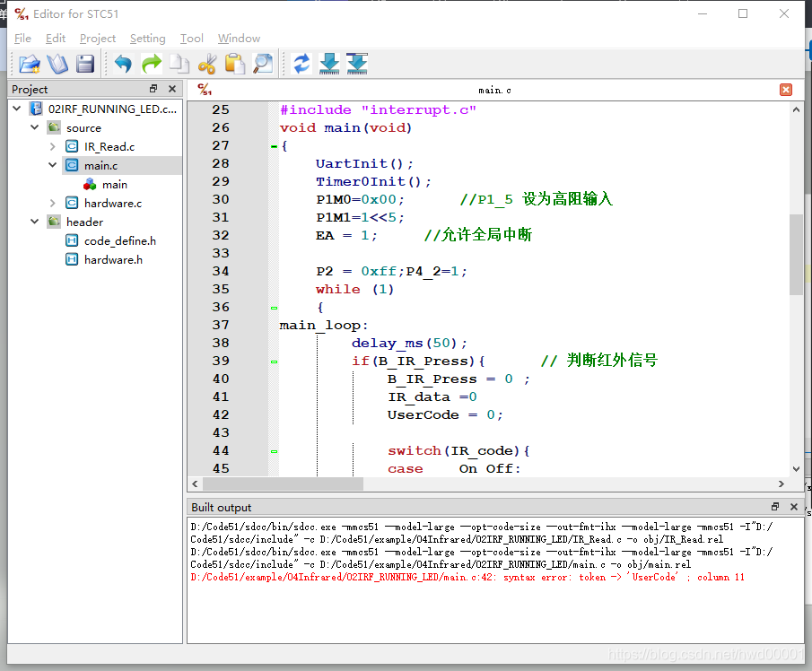Click the horizontal scroll left arrow
812x671 pixels.
pyautogui.click(x=195, y=484)
